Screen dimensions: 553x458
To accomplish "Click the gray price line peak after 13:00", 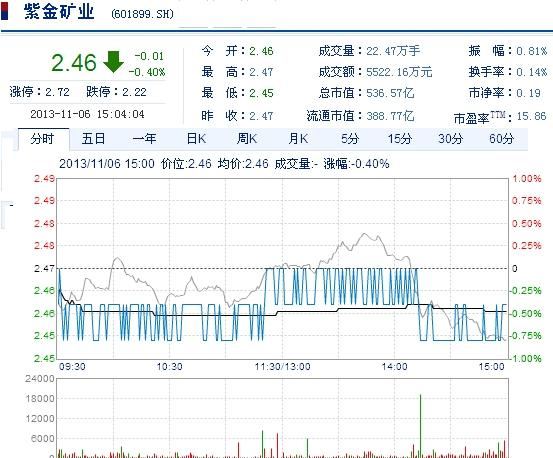I will pyautogui.click(x=364, y=234).
